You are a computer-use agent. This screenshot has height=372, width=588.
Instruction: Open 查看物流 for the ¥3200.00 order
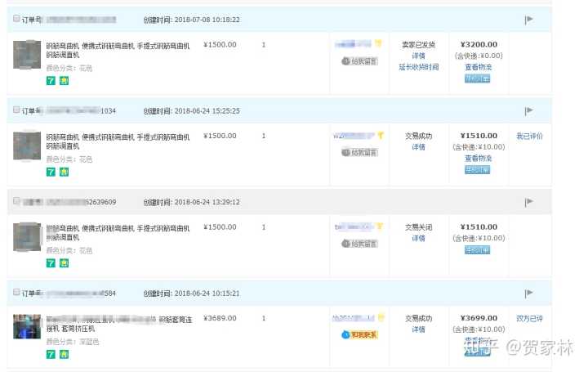click(478, 67)
